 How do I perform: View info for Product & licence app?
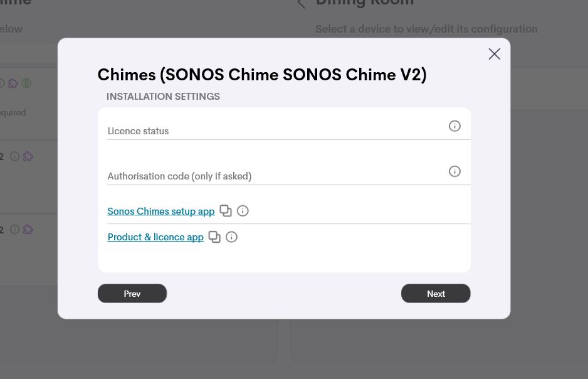coord(231,237)
